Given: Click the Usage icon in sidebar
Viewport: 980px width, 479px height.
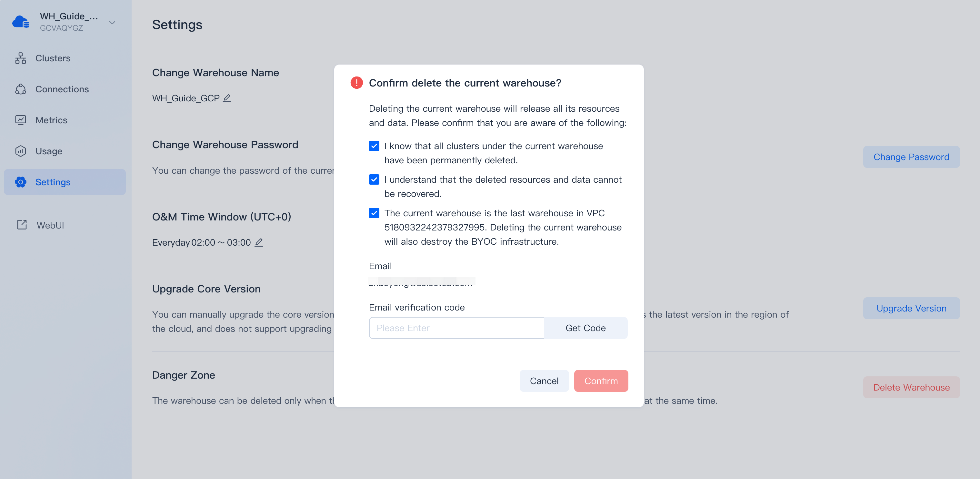Looking at the screenshot, I should (x=21, y=151).
